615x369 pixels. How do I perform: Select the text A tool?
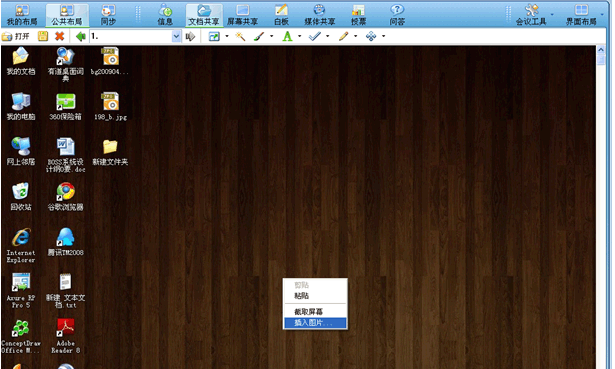coord(287,36)
